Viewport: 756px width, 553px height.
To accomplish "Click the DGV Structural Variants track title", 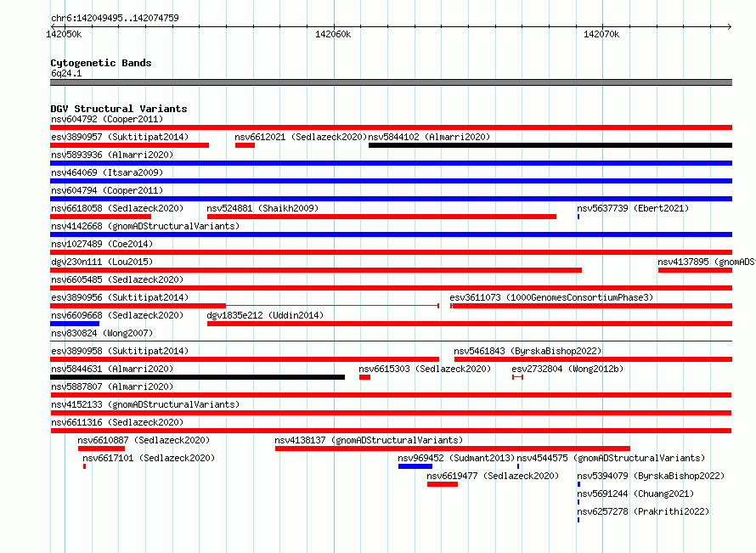I will [119, 109].
